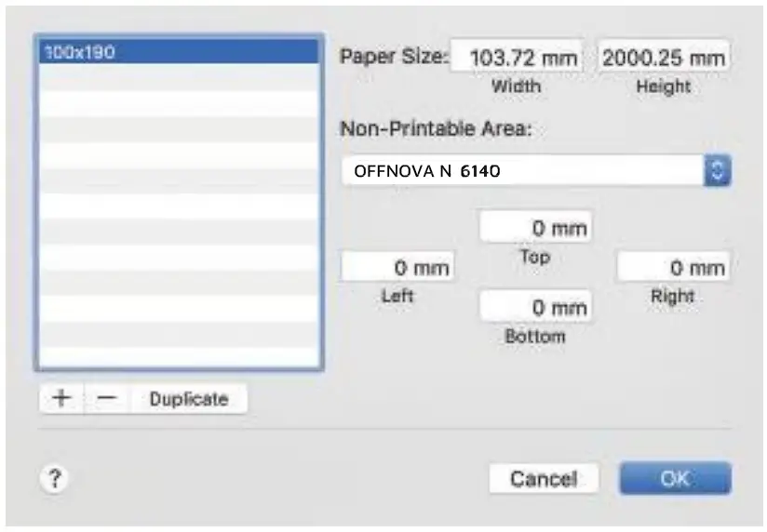Image resolution: width=767 pixels, height=532 pixels.
Task: Click the plus button to add paper size
Action: click(61, 398)
